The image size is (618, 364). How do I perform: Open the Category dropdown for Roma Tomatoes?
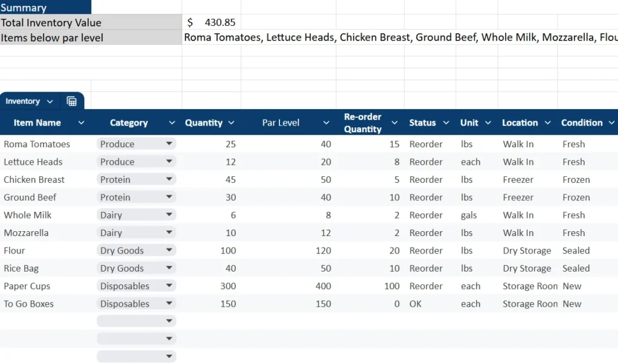click(x=170, y=144)
